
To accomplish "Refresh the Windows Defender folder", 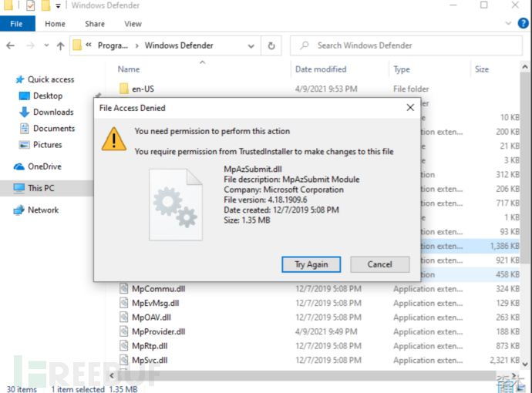I will (x=271, y=45).
